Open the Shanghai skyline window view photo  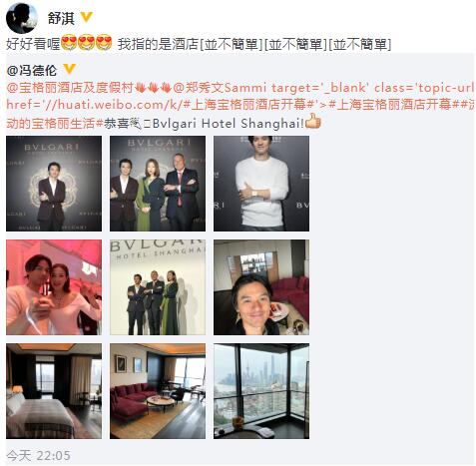261,391
